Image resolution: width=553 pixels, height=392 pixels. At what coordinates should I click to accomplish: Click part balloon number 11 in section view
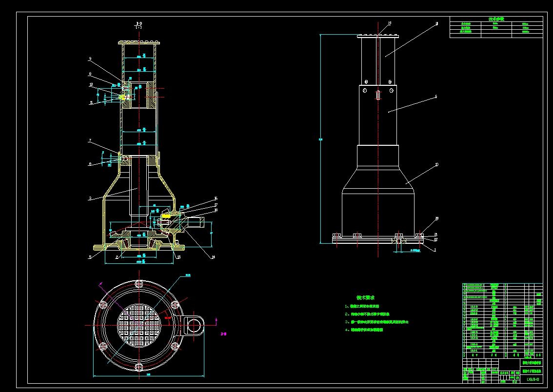91,102
